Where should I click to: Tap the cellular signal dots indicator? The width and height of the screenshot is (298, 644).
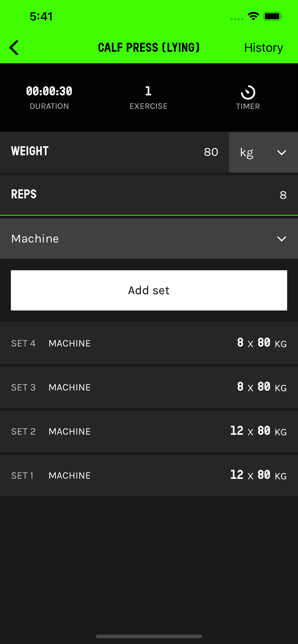point(237,19)
